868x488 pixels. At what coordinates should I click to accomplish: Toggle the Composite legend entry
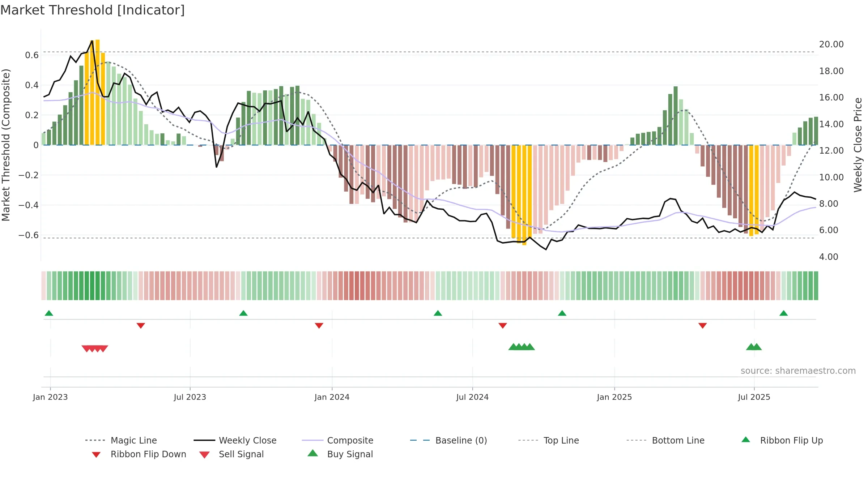pyautogui.click(x=337, y=440)
